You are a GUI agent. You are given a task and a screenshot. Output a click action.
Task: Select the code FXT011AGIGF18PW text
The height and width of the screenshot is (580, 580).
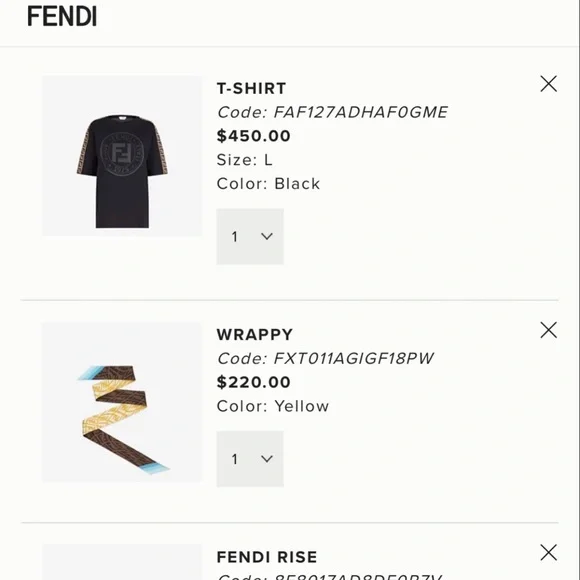pos(354,358)
